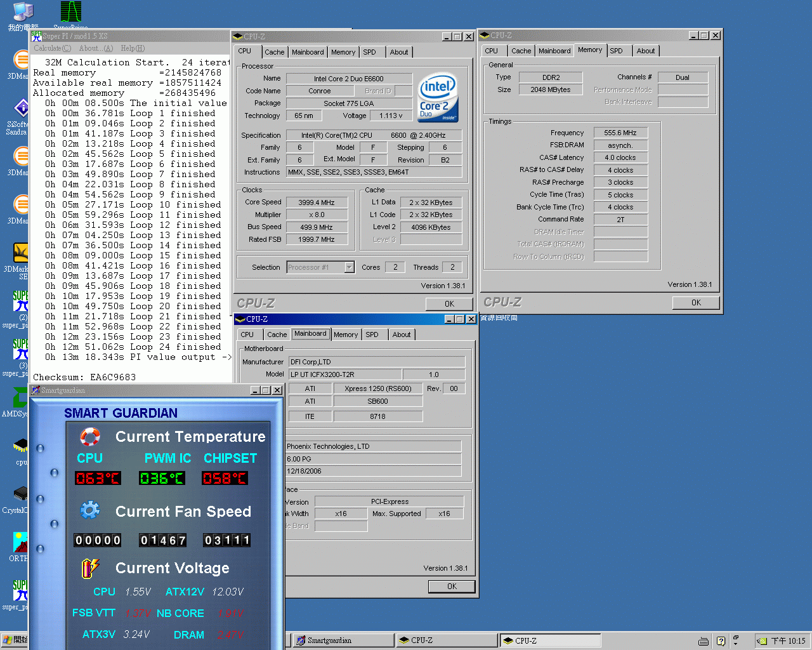
Task: Open Help menu in Super PI
Action: coord(133,48)
